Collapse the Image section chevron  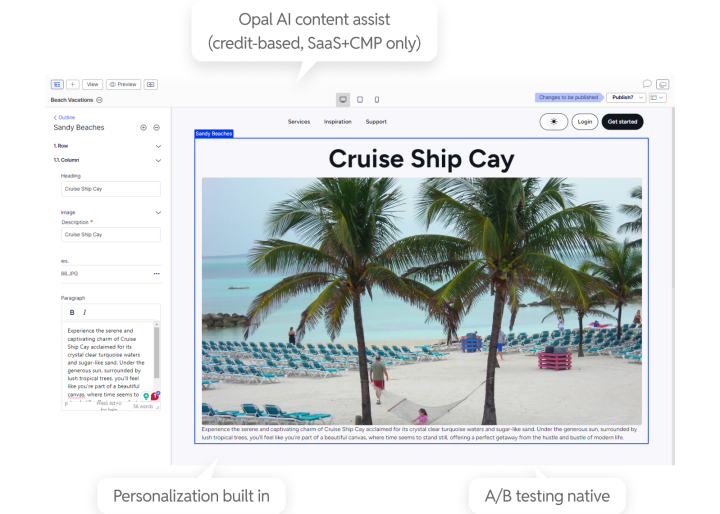(x=158, y=213)
